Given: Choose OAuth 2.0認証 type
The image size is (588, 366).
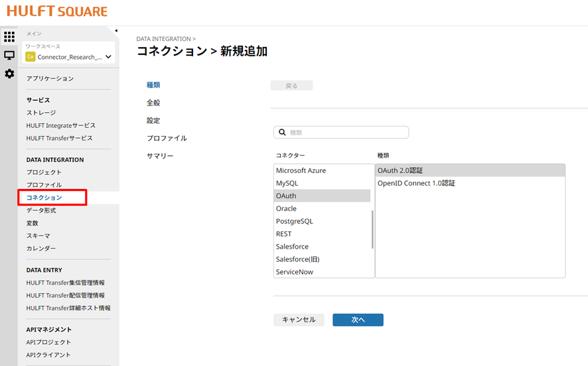Looking at the screenshot, I should click(471, 170).
